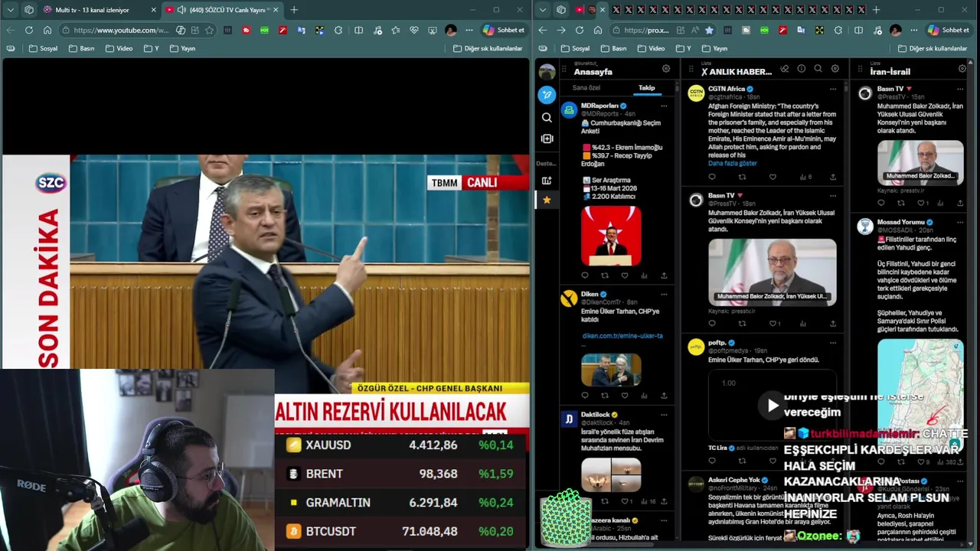Open extensions menu in YouTube window toolbar
Screen dimensions: 980x551
pyautogui.click(x=338, y=30)
